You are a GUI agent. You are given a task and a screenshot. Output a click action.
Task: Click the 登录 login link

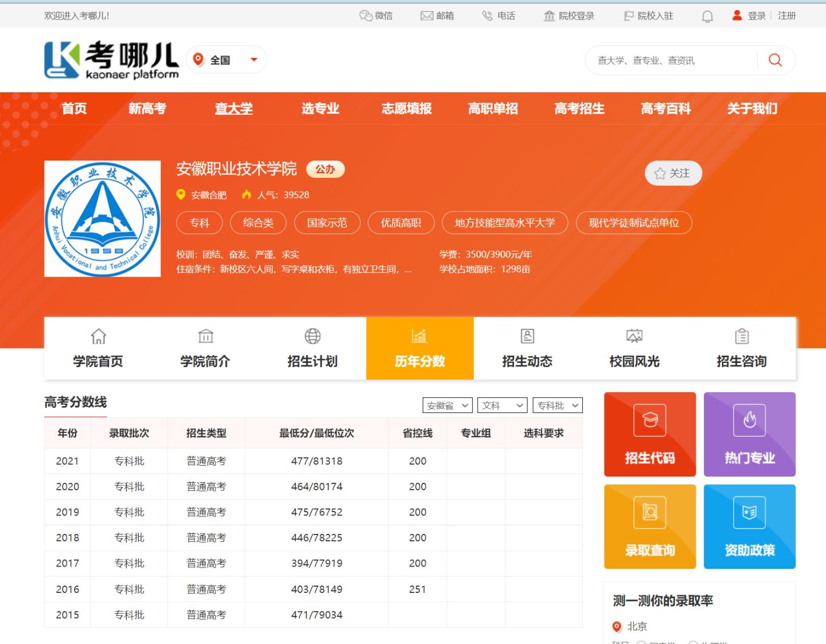[757, 16]
